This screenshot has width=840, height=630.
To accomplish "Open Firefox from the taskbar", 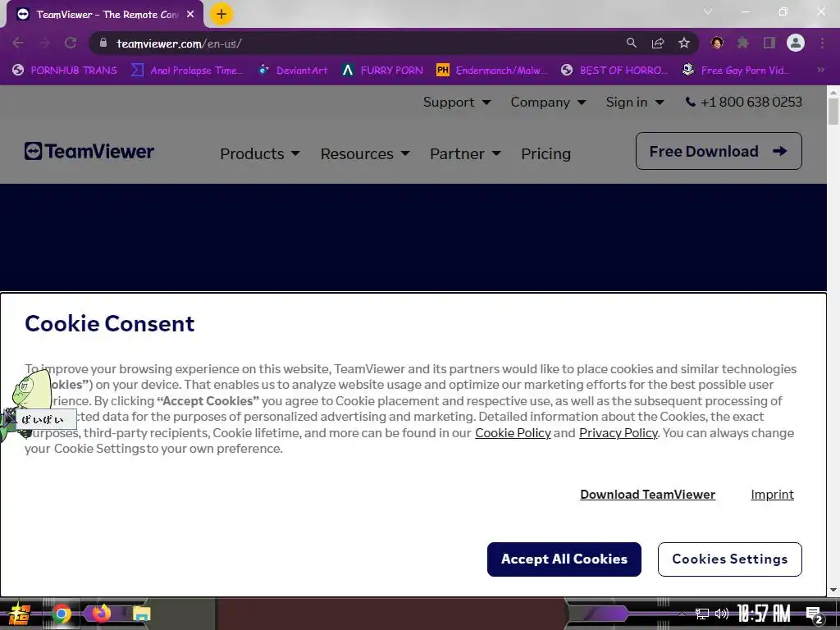I will pyautogui.click(x=101, y=613).
